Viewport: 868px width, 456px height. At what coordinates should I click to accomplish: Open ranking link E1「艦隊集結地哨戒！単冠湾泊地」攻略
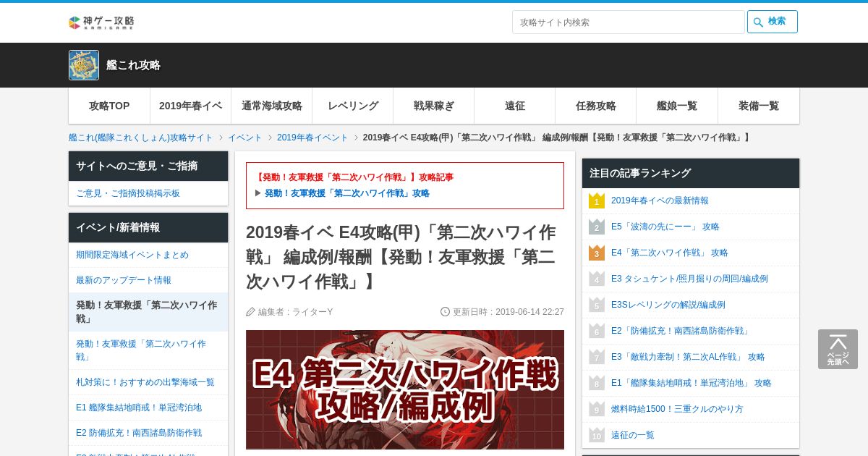(x=692, y=383)
